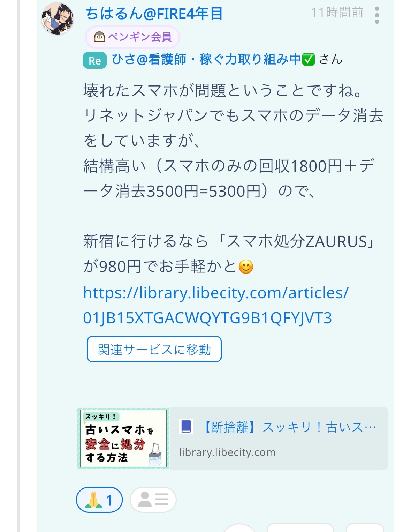This screenshot has width=411, height=532.
Task: Tap the smiley emoji after お手軽かと
Action: click(x=246, y=267)
